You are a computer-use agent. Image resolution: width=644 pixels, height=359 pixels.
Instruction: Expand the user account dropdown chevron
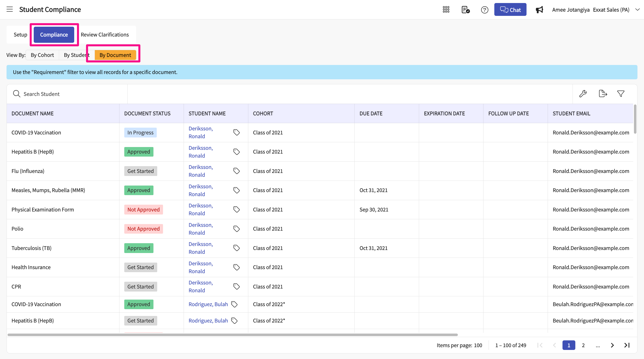click(x=637, y=10)
